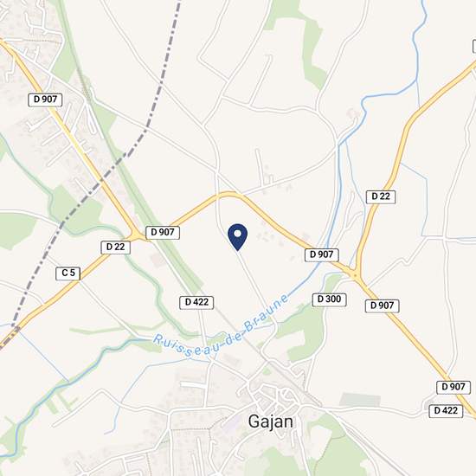The image size is (476, 476).
Task: Click the D 907 and D 22 junction near C 5
Action: (136, 236)
